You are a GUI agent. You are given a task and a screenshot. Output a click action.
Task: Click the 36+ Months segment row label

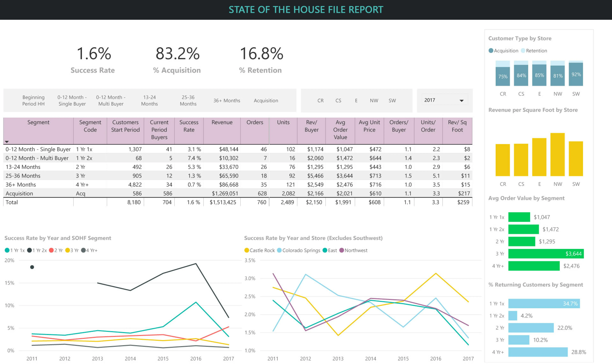21,184
